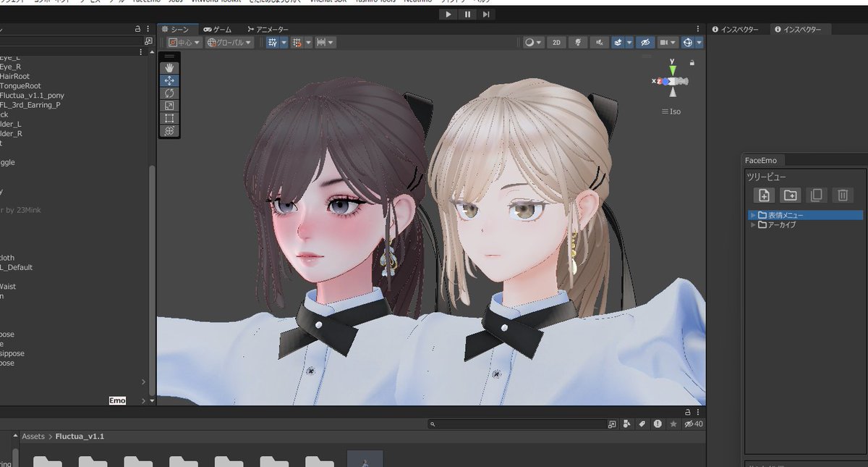Toggle favorites star in Project window
This screenshot has height=467, width=868.
[673, 424]
